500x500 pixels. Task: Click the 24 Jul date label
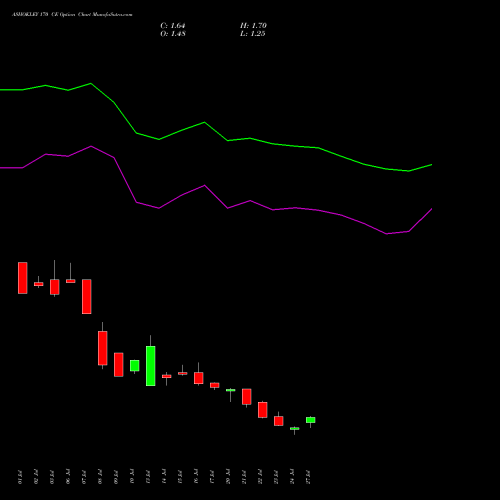292,477
